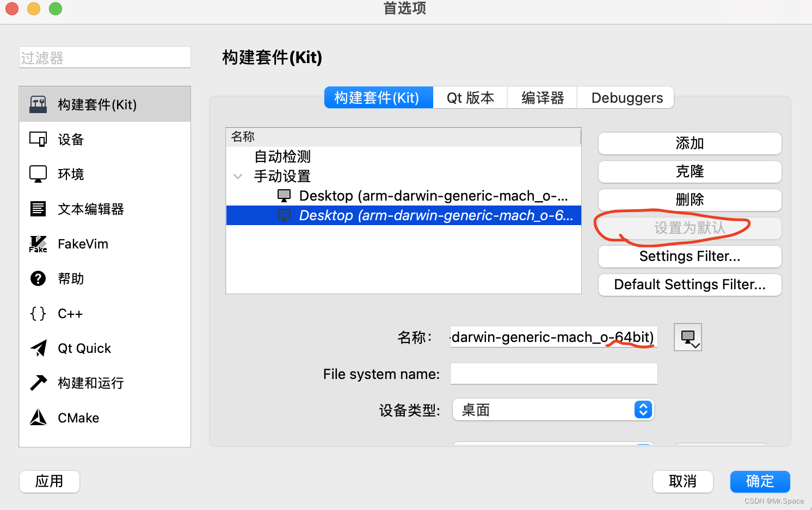Open Default Settings Filter... dialog
This screenshot has height=510, width=812.
click(690, 285)
